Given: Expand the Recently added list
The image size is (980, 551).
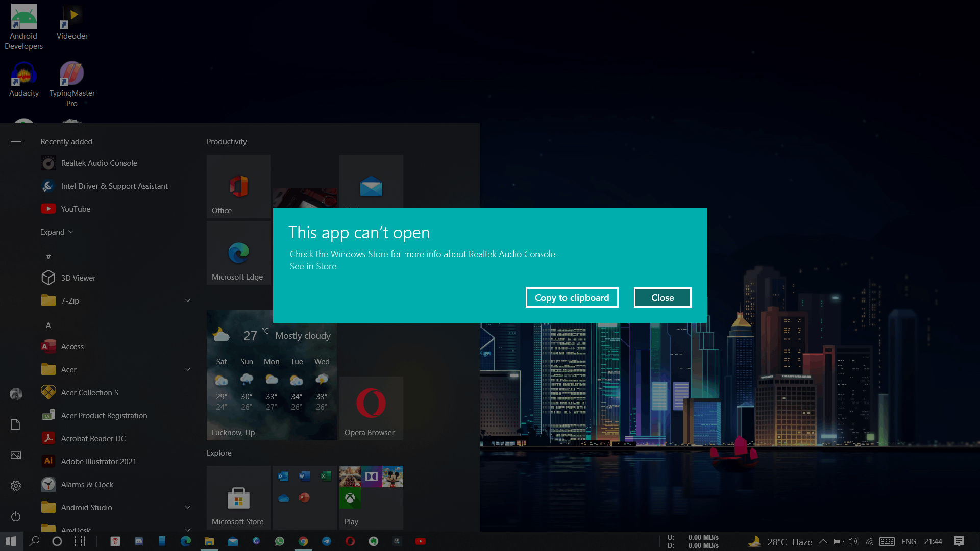Looking at the screenshot, I should pyautogui.click(x=57, y=232).
